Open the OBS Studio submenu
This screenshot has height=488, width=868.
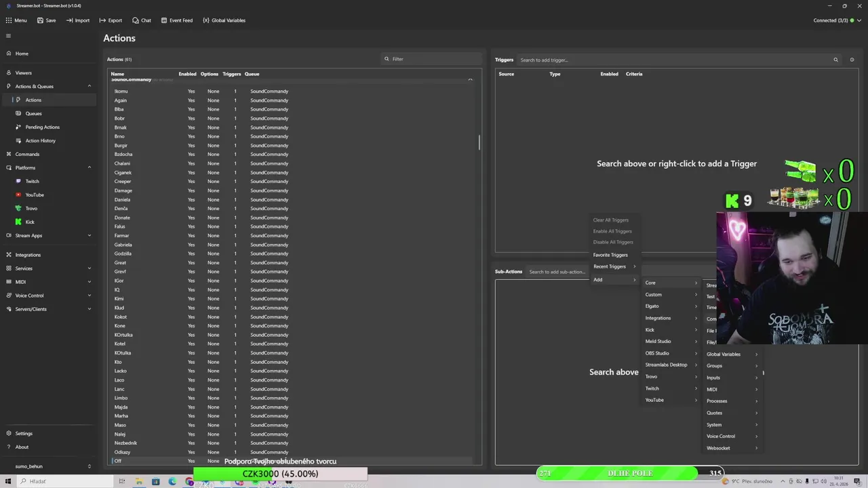pos(671,353)
